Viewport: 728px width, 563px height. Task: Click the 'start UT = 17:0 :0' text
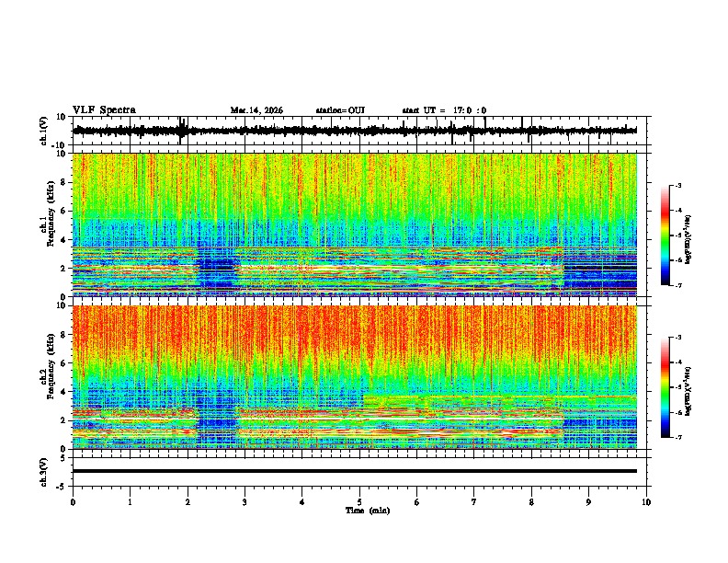(444, 110)
